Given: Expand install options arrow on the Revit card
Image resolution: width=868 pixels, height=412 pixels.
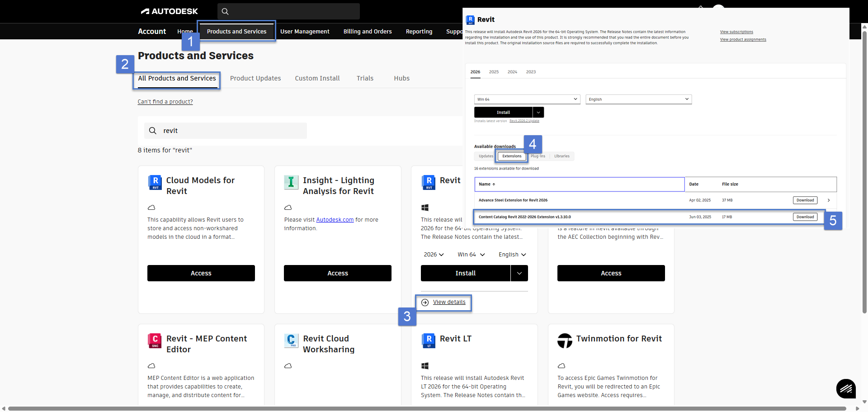Looking at the screenshot, I should click(x=519, y=273).
